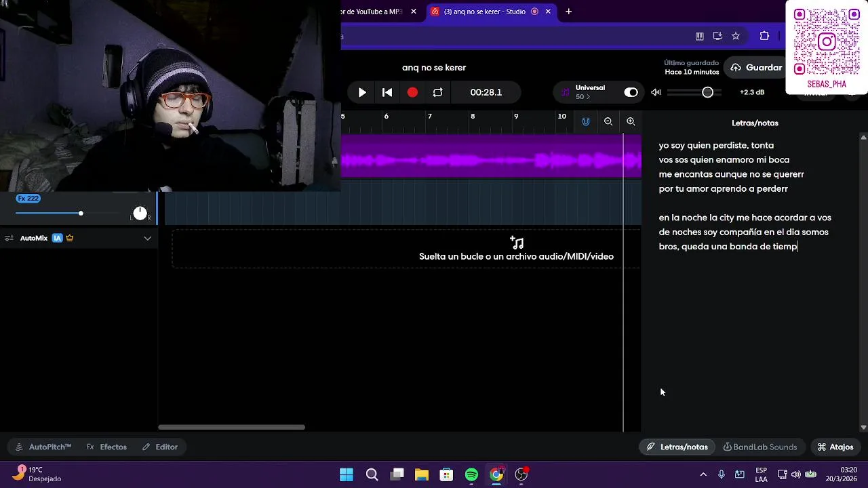Open Spotify from the taskbar
The width and height of the screenshot is (868, 488).
(471, 474)
